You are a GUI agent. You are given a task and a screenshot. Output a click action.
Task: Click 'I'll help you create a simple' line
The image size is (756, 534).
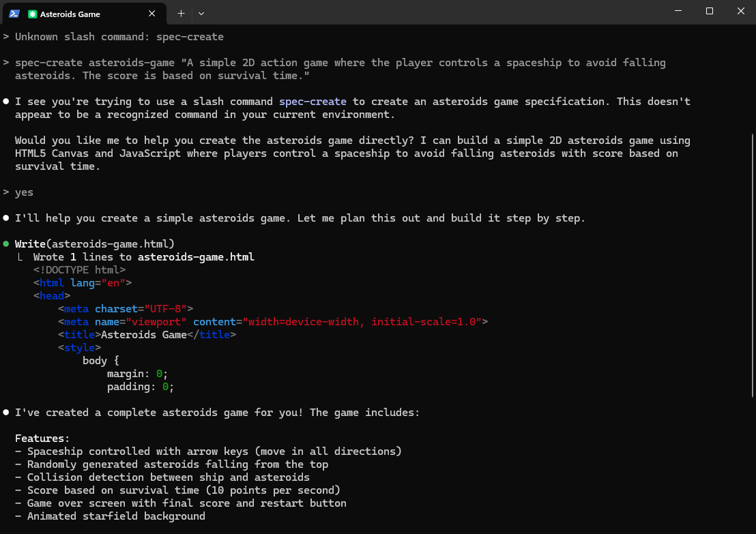pos(300,218)
